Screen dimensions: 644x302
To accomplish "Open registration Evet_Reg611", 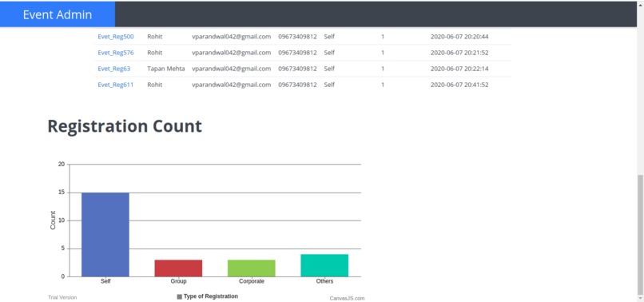I will pyautogui.click(x=115, y=85).
